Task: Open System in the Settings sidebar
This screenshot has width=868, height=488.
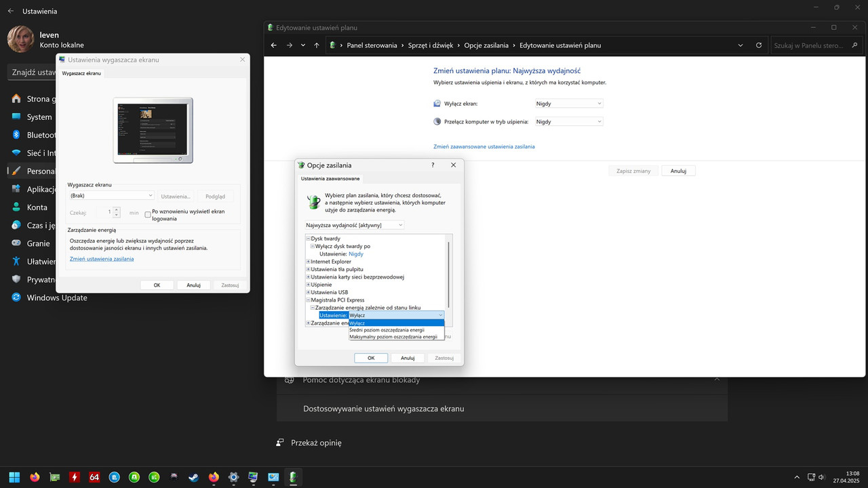Action: point(39,117)
